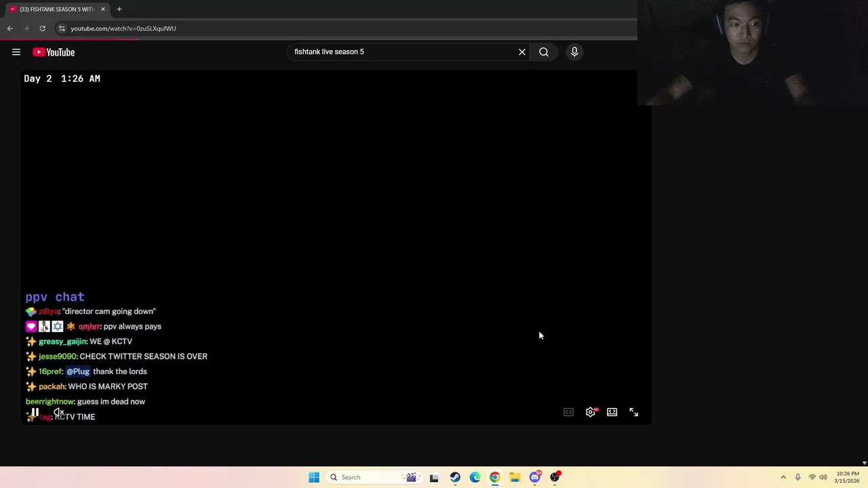Open the volume control in tray
The width and height of the screenshot is (868, 488).
(823, 477)
